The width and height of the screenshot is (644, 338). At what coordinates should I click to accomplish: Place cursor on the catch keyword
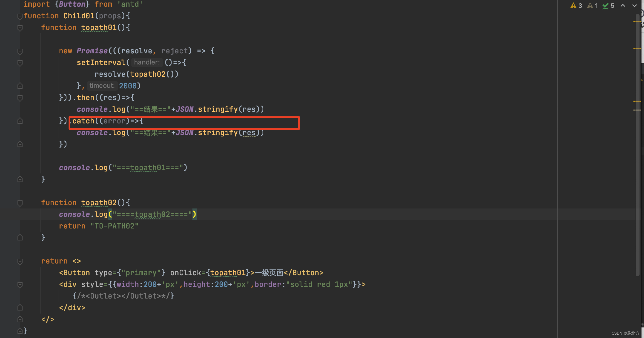[83, 121]
